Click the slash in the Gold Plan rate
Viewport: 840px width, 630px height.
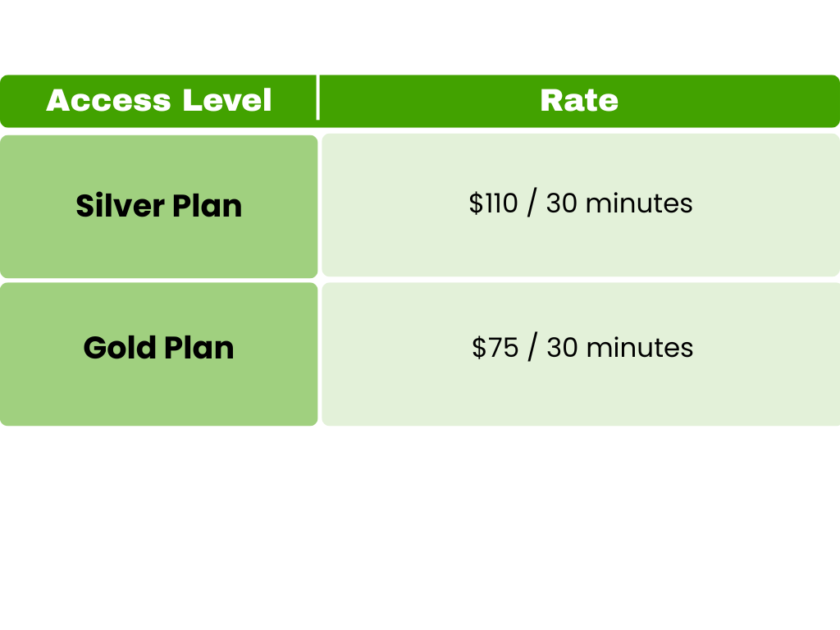pyautogui.click(x=532, y=348)
